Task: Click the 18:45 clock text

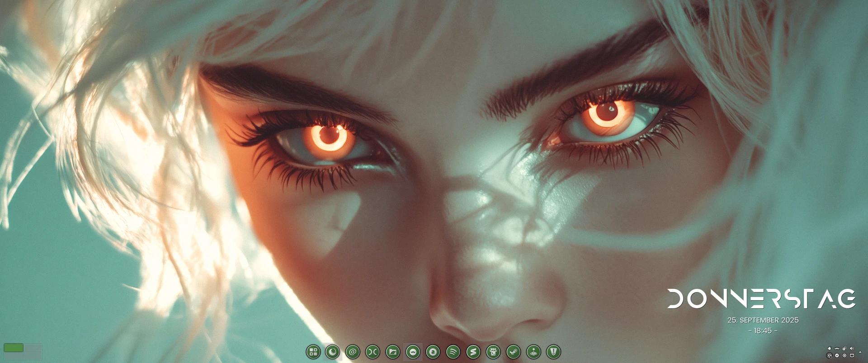Action: pyautogui.click(x=763, y=331)
